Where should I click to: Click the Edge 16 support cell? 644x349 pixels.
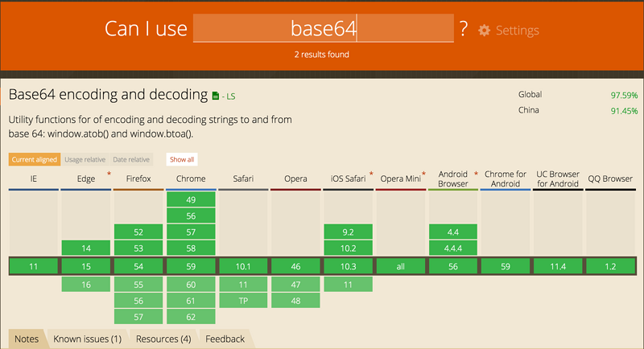pyautogui.click(x=86, y=285)
